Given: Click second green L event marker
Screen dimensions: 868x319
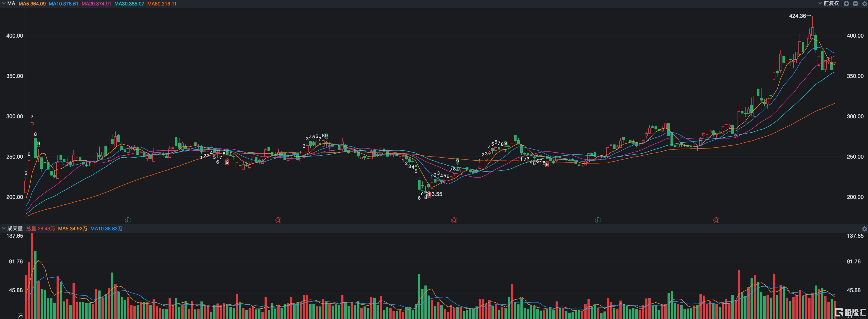Looking at the screenshot, I should click(x=598, y=220).
